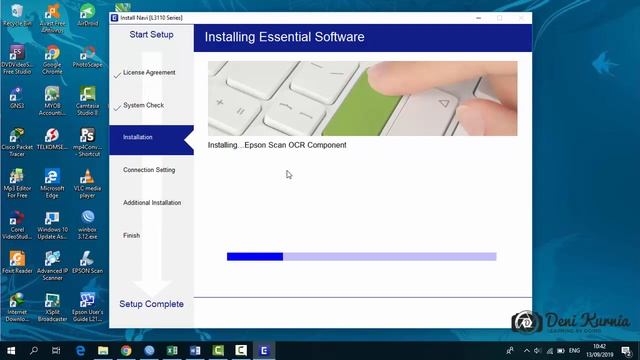Click the Start Setup label

(151, 35)
